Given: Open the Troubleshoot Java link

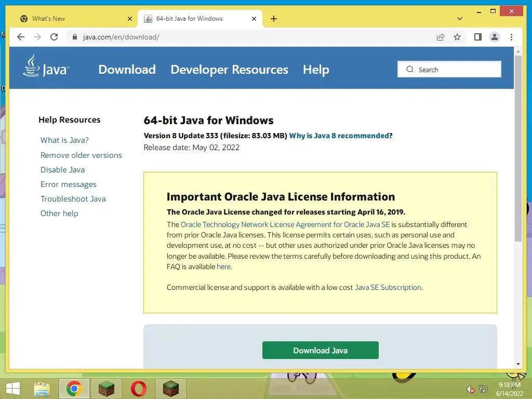Looking at the screenshot, I should (73, 199).
